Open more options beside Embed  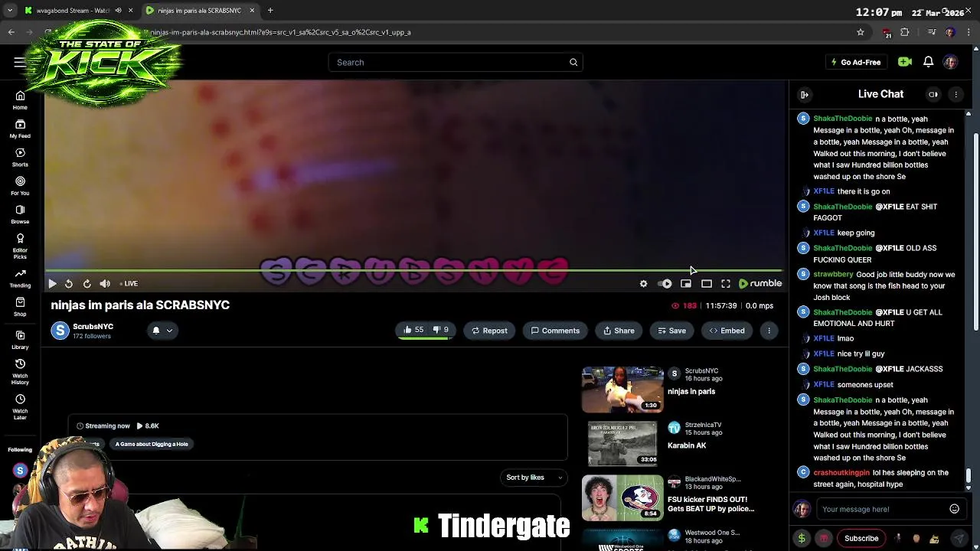click(769, 331)
